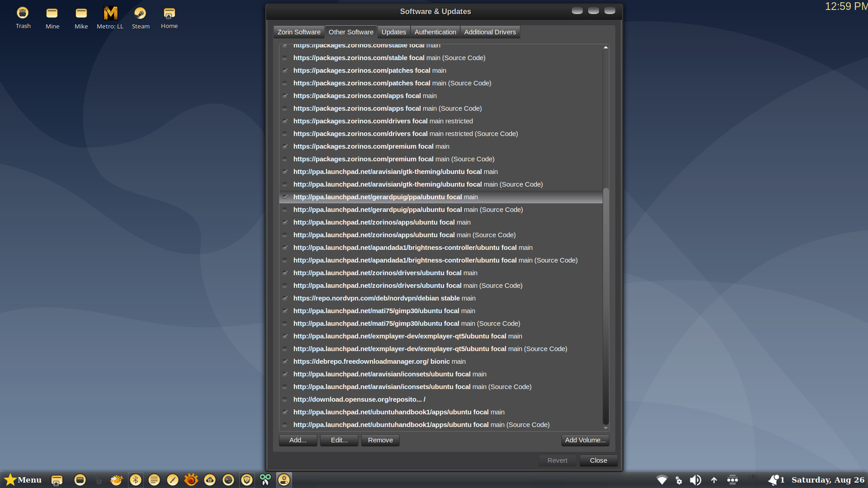Click Remove to delete selected source
This screenshot has height=488, width=868.
tap(380, 440)
